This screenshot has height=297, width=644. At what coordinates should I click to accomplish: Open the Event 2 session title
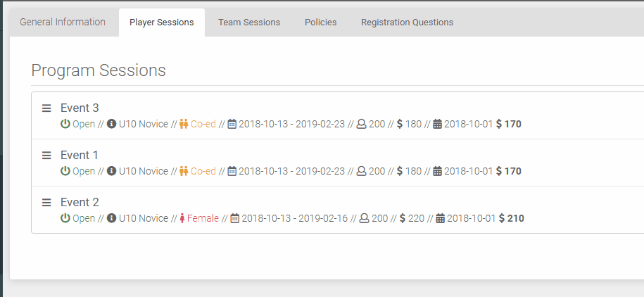[x=80, y=202]
